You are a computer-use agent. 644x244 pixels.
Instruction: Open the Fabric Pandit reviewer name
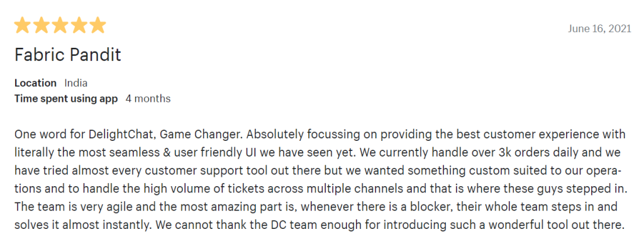point(68,55)
